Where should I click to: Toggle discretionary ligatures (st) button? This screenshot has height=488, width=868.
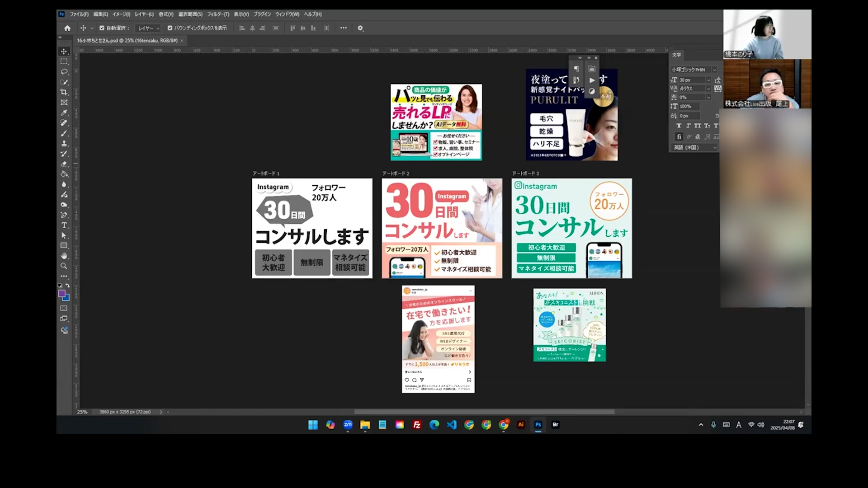point(698,136)
